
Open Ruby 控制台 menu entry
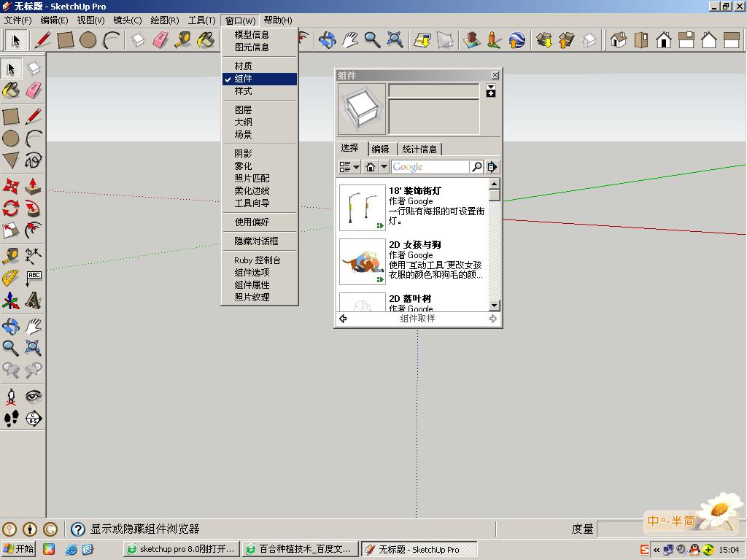point(260,260)
